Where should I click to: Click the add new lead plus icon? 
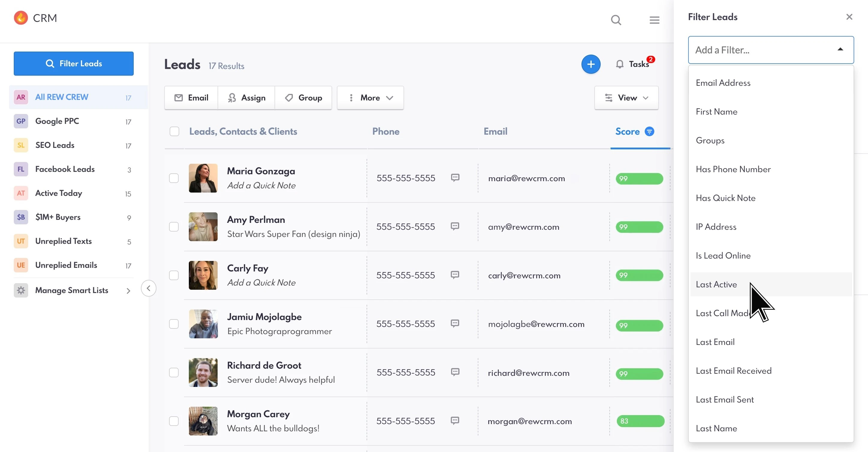[x=591, y=64]
